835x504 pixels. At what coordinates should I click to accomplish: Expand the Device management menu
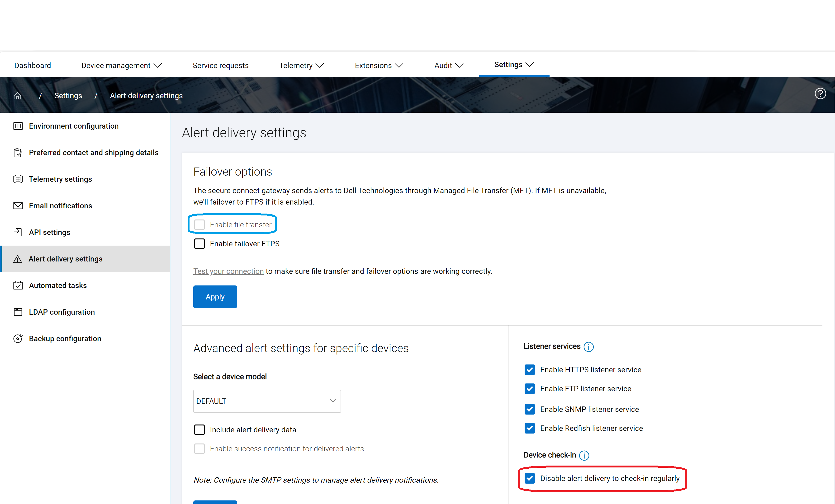point(121,65)
